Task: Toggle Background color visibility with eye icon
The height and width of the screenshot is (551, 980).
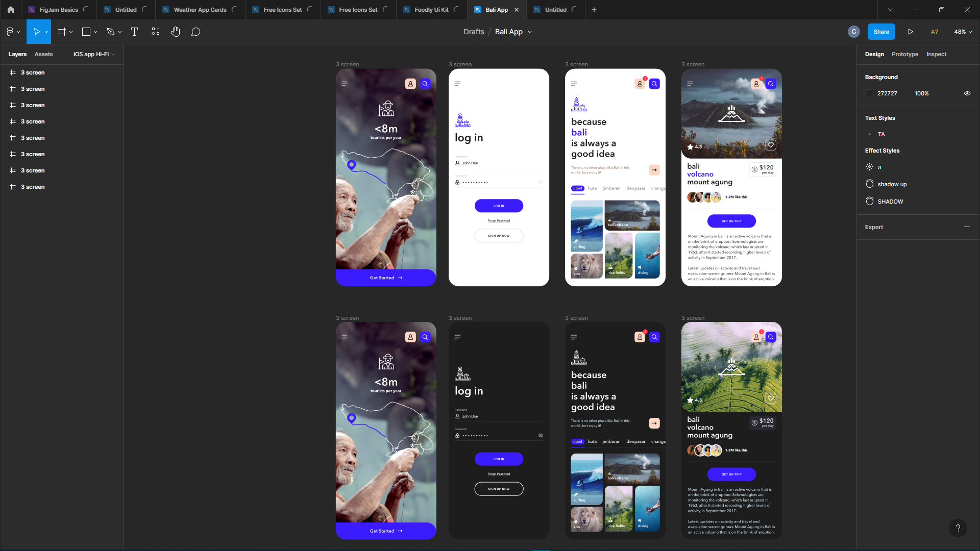Action: [967, 93]
